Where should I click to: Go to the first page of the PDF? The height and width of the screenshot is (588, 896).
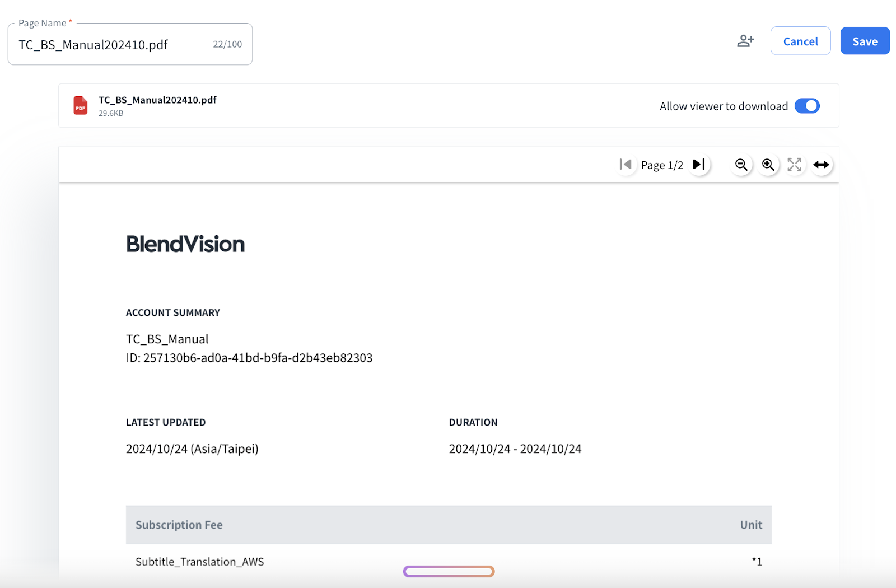(x=626, y=165)
